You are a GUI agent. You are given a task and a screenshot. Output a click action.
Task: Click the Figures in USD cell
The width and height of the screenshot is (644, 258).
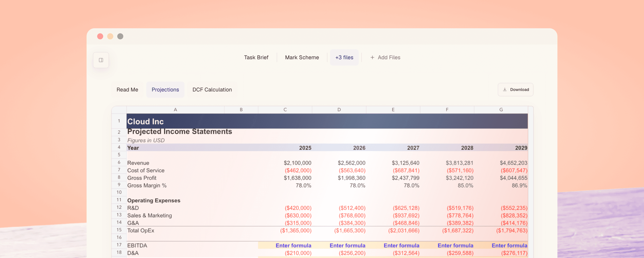tap(146, 140)
